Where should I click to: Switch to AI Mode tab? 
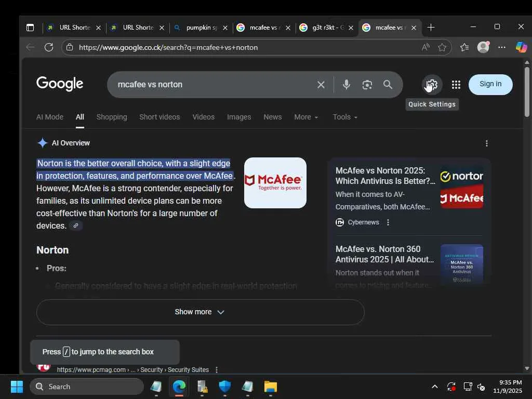click(49, 117)
